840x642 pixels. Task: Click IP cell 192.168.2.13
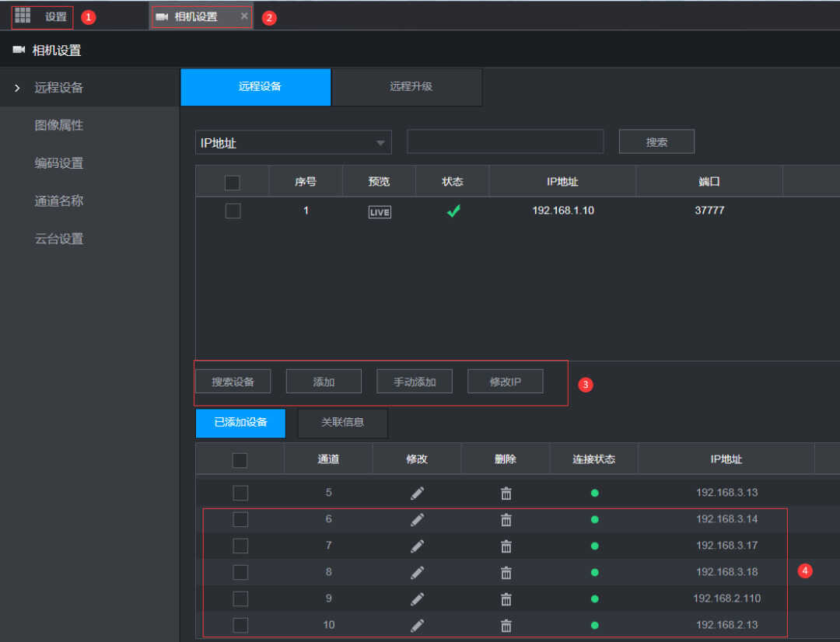pos(727,625)
